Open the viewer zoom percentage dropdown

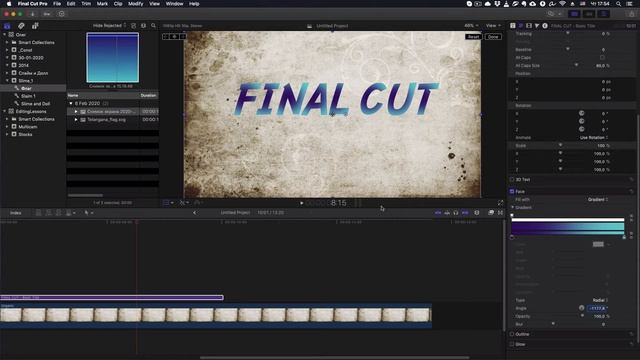[471, 25]
